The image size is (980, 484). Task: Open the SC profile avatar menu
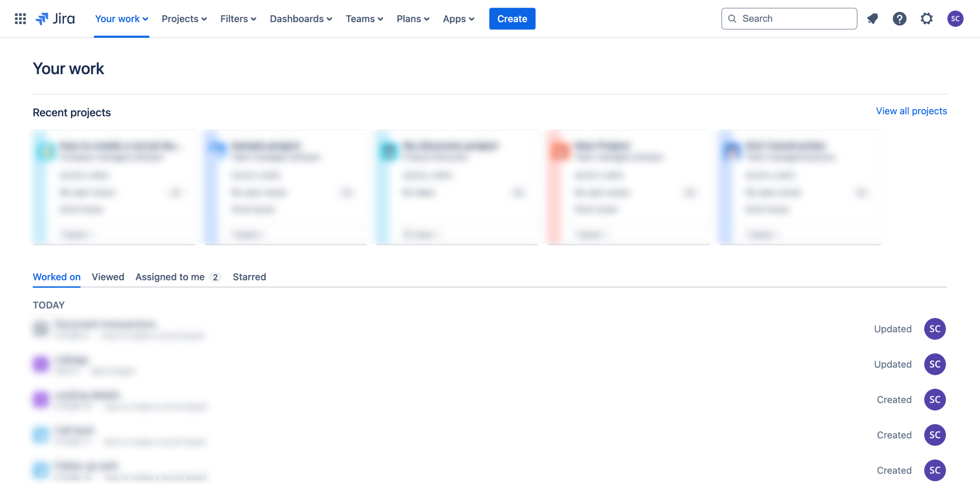click(955, 19)
